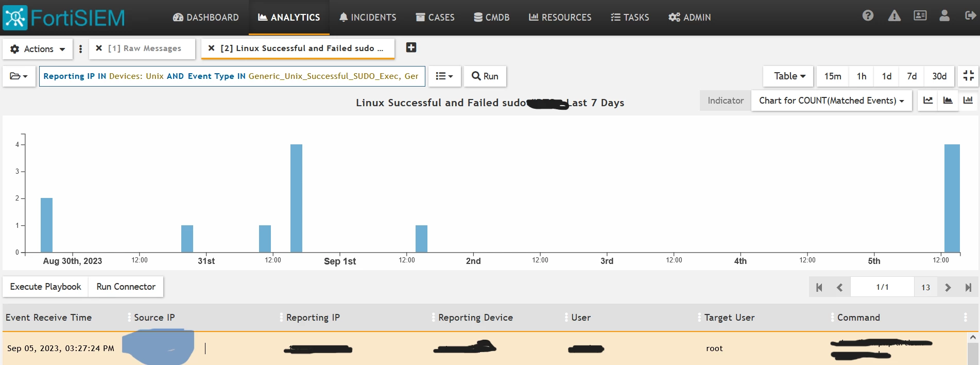Open the alert warning triangle icon
Image resolution: width=980 pixels, height=365 pixels.
click(x=895, y=15)
